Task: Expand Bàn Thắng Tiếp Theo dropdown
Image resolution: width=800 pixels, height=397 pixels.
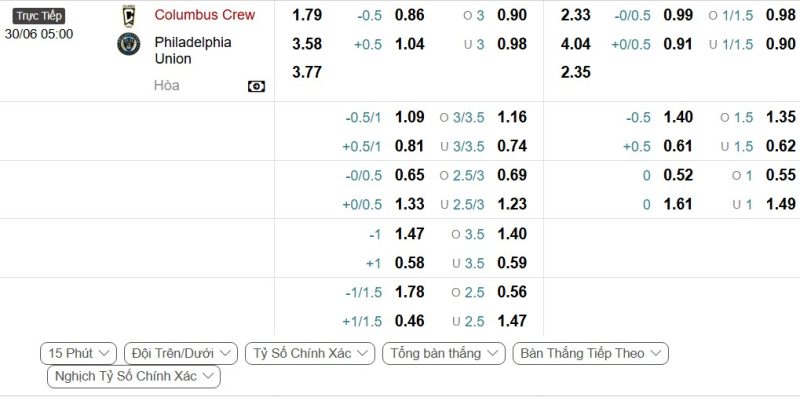Action: [x=591, y=353]
